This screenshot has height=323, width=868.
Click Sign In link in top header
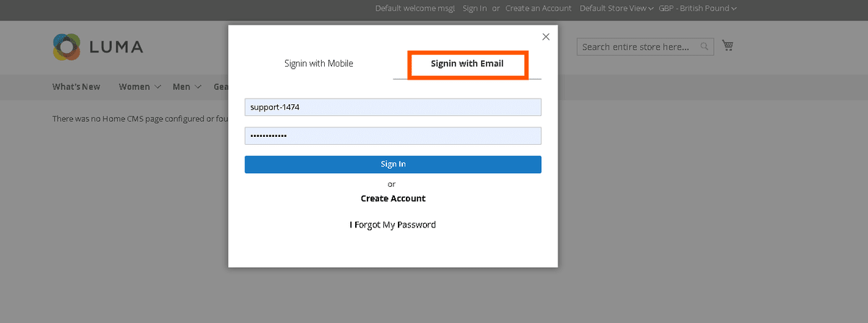click(x=475, y=9)
